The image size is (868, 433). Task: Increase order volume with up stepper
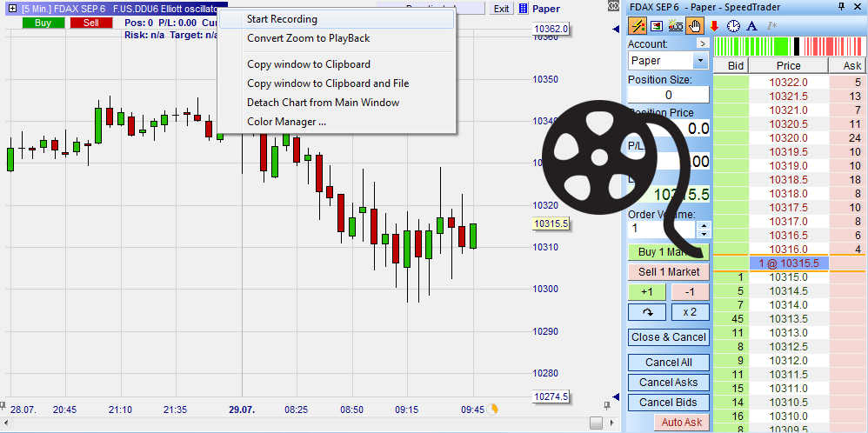704,225
